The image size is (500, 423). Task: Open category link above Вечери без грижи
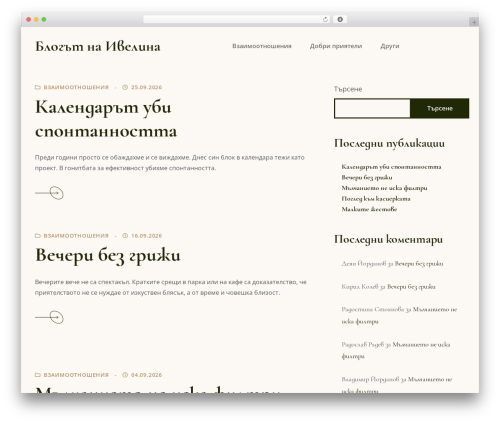coord(76,236)
